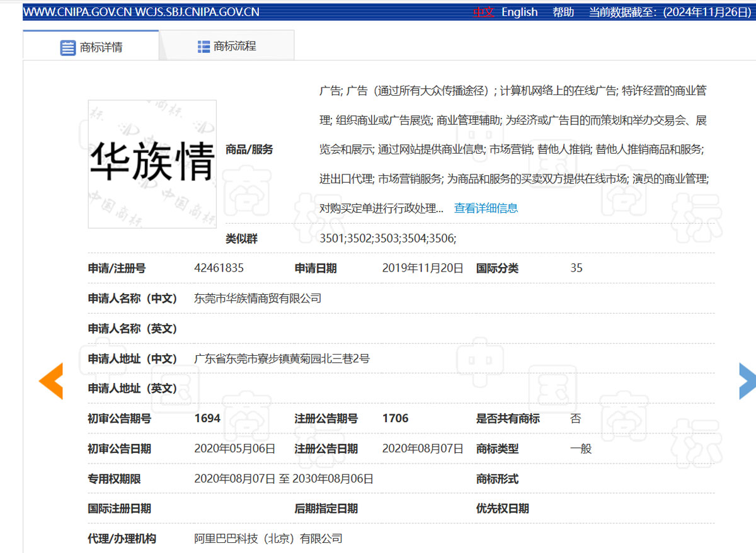Click the international class value 35
This screenshot has width=756, height=553.
[576, 268]
